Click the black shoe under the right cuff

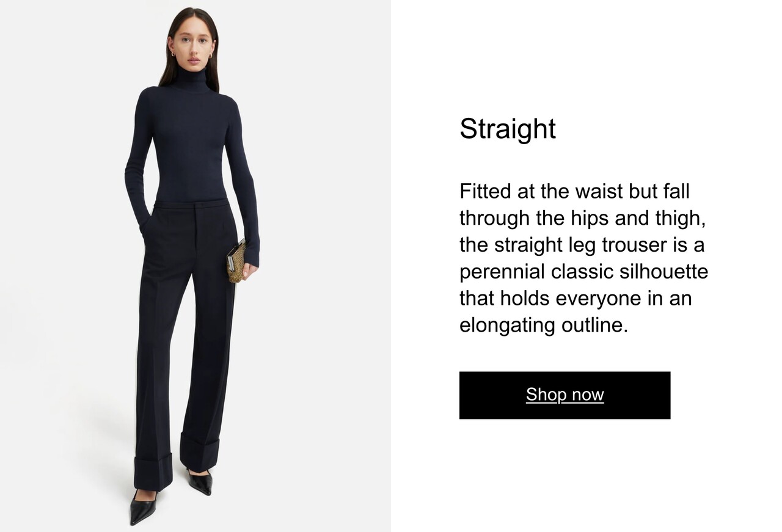[200, 482]
